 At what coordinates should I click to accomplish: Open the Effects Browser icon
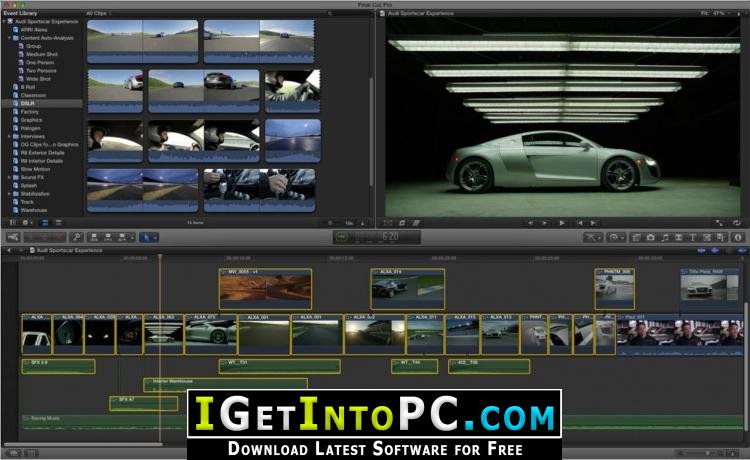click(636, 237)
